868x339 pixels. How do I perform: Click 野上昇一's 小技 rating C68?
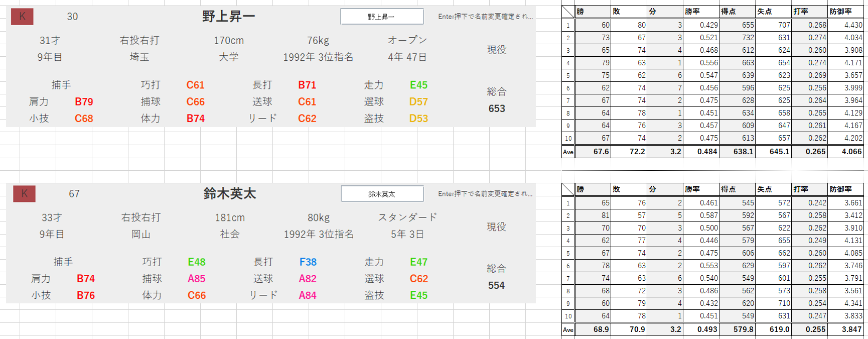[x=84, y=119]
